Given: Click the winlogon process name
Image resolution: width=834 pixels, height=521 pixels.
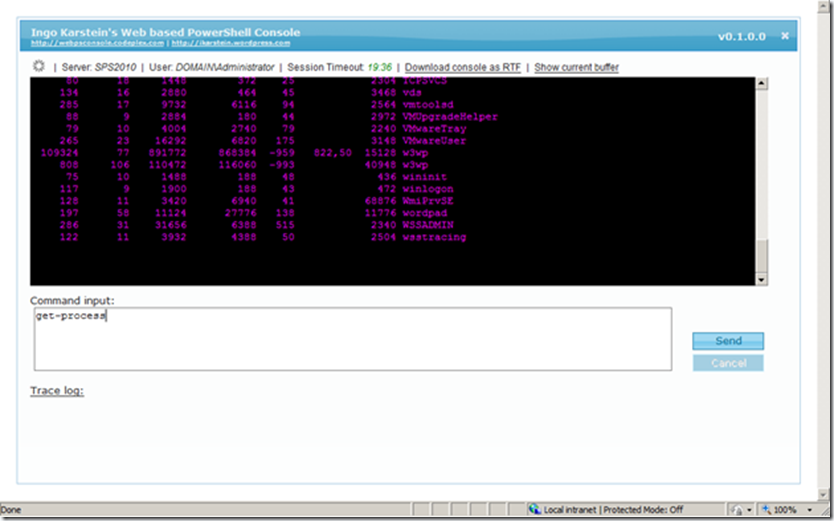Looking at the screenshot, I should click(428, 189).
